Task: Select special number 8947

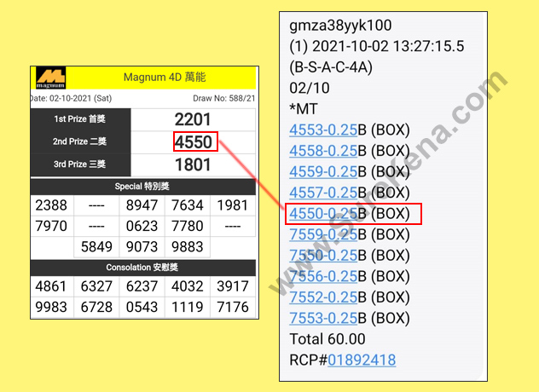Action: pos(142,205)
